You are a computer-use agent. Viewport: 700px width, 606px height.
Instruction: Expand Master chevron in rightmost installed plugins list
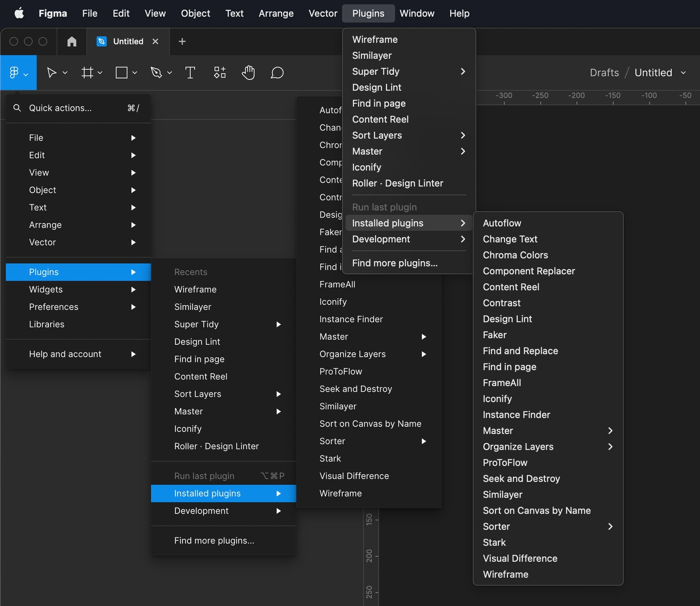pos(611,431)
